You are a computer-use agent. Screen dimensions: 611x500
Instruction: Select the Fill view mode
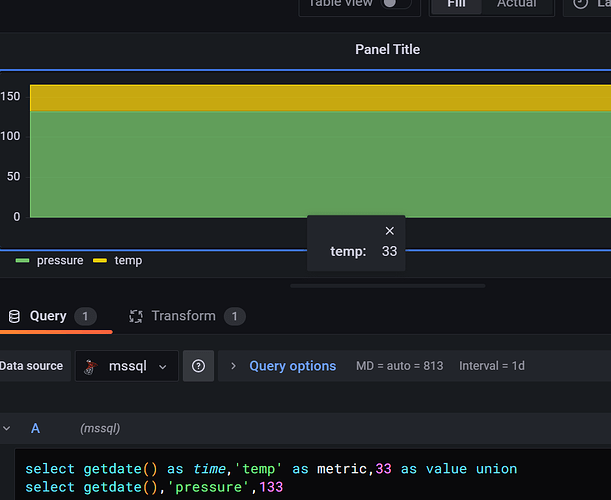(x=456, y=4)
